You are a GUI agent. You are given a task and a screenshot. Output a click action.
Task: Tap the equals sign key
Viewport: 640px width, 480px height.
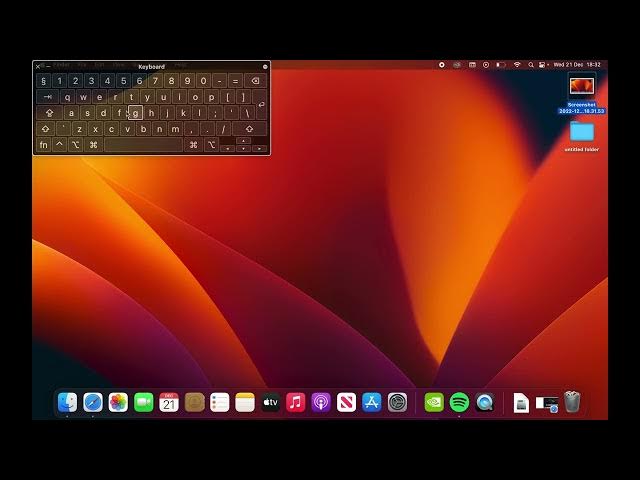click(x=236, y=81)
